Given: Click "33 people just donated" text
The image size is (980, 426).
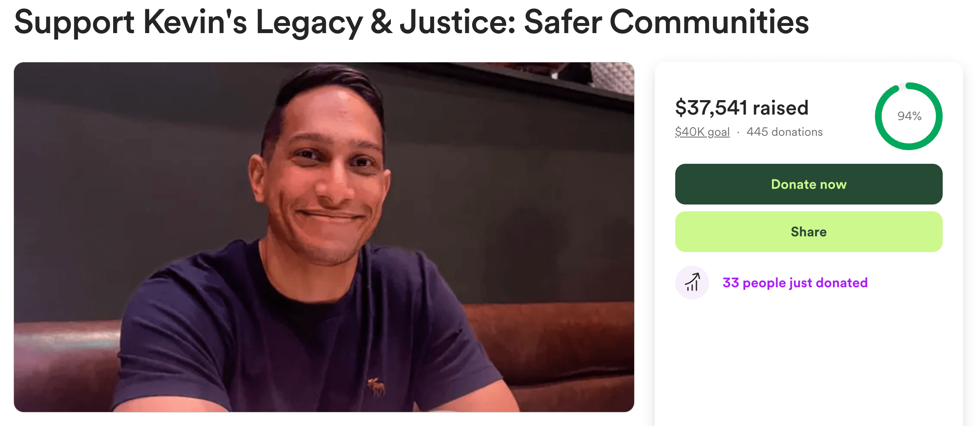Looking at the screenshot, I should click(795, 283).
